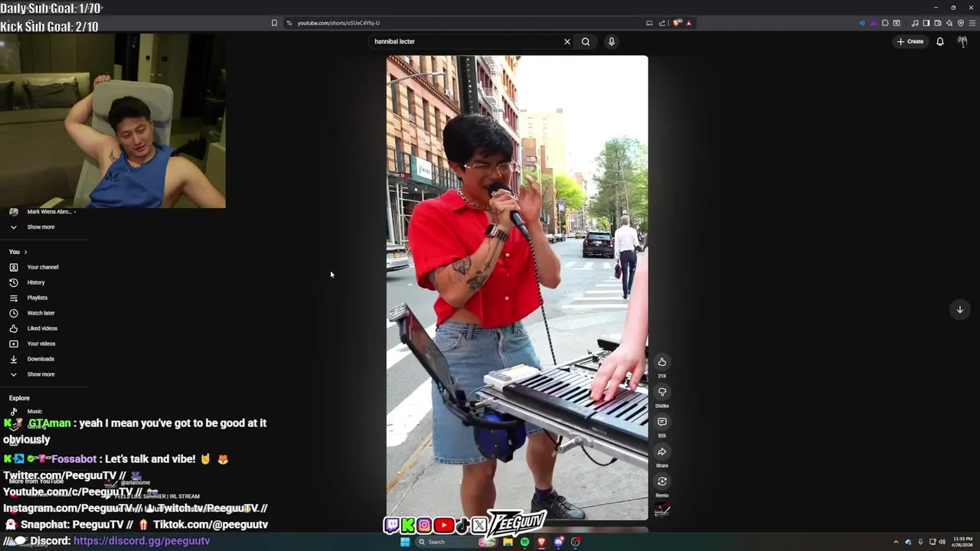Click the picture-in-picture icon in the address bar

[x=649, y=23]
